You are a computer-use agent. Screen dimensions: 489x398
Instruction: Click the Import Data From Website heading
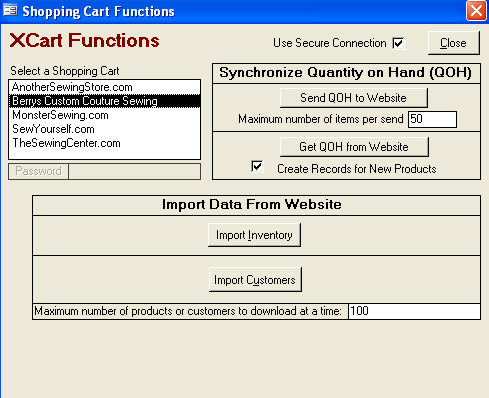(x=252, y=204)
